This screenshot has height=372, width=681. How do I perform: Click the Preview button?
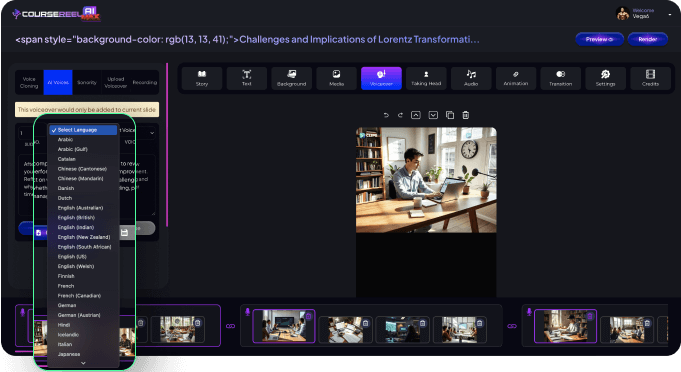pos(599,39)
